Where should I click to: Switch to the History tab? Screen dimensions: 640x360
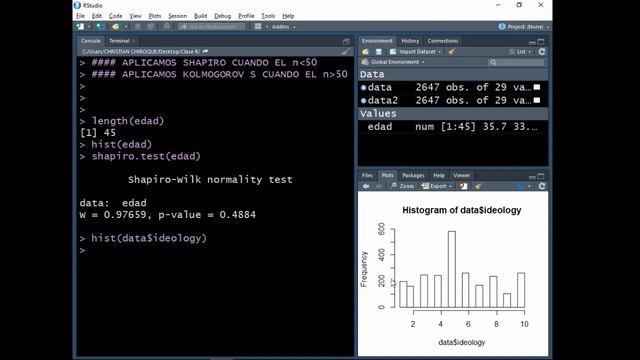point(410,41)
